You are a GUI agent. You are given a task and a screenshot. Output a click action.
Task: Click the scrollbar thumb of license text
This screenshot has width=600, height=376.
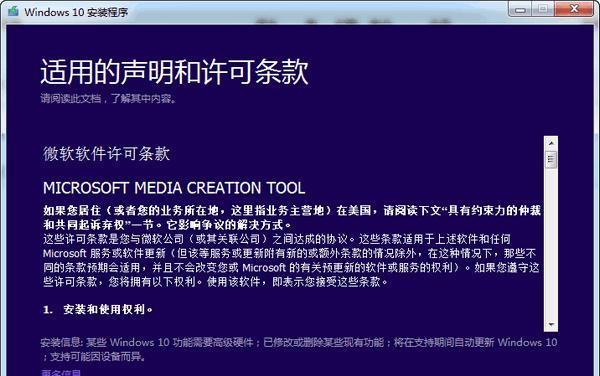pyautogui.click(x=551, y=160)
